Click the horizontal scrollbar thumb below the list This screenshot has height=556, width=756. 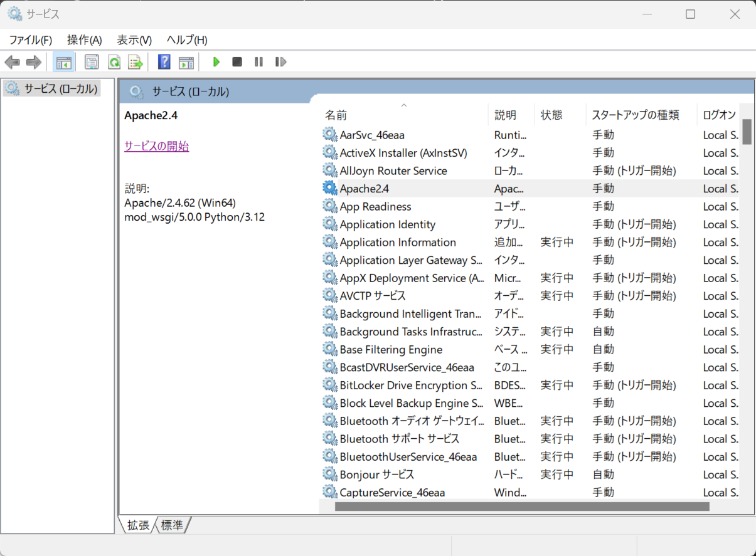click(x=522, y=506)
